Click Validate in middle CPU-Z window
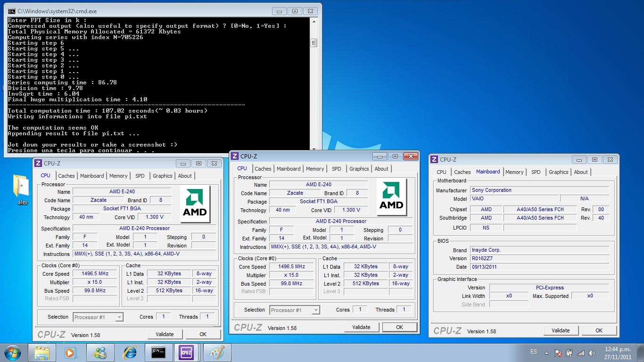 pos(361,327)
